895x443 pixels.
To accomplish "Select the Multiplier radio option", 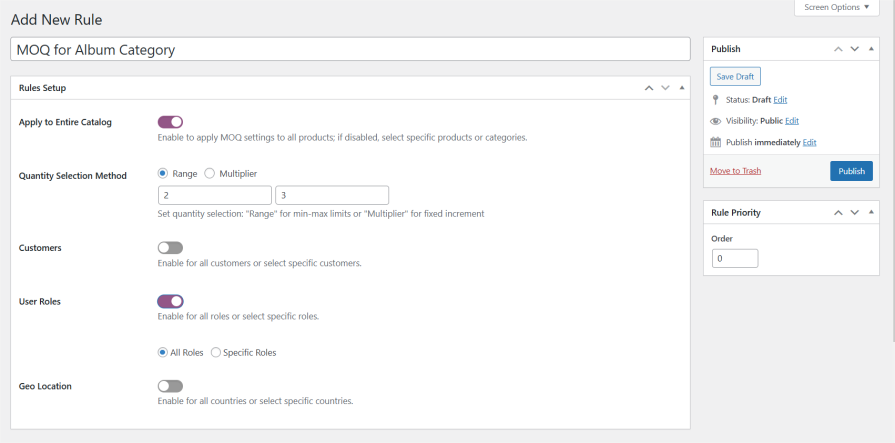I will (x=210, y=174).
